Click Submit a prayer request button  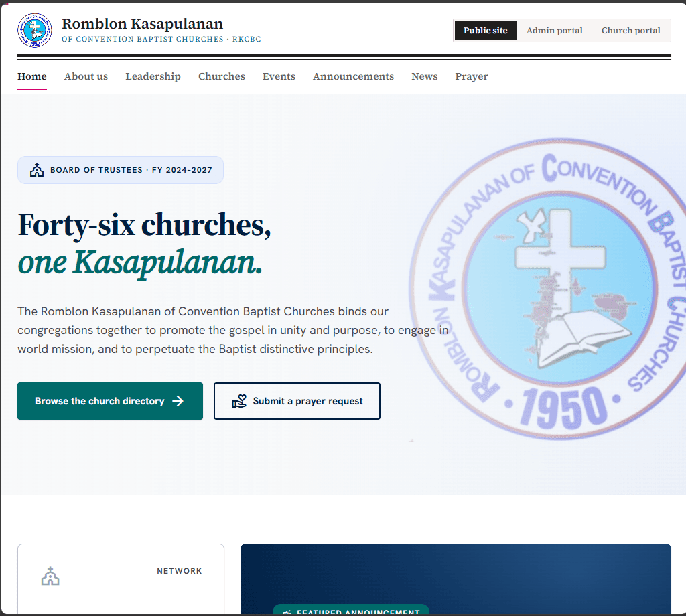click(x=297, y=401)
